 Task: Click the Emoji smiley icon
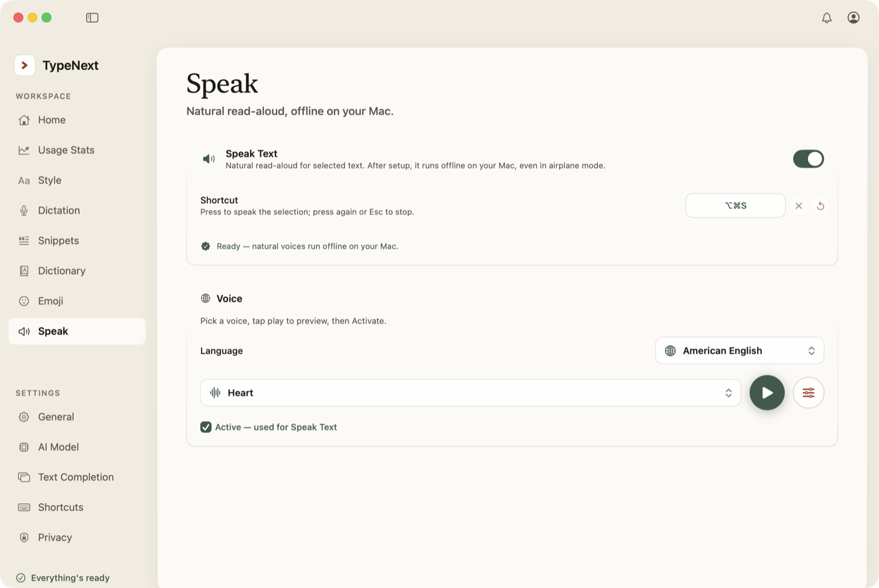point(24,301)
